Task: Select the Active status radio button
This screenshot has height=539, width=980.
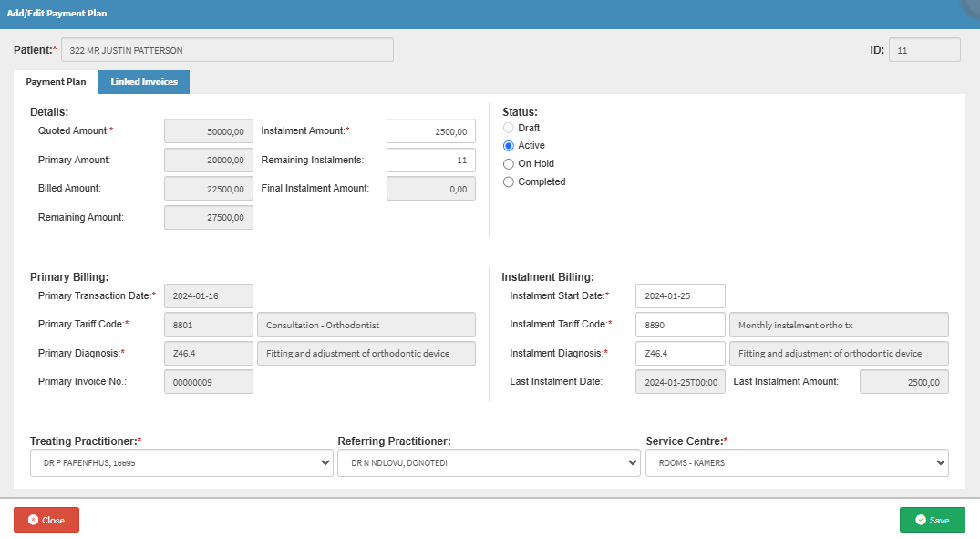Action: pyautogui.click(x=509, y=146)
